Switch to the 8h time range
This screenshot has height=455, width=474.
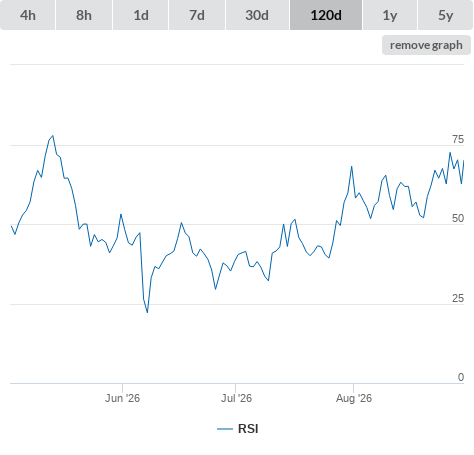click(84, 15)
